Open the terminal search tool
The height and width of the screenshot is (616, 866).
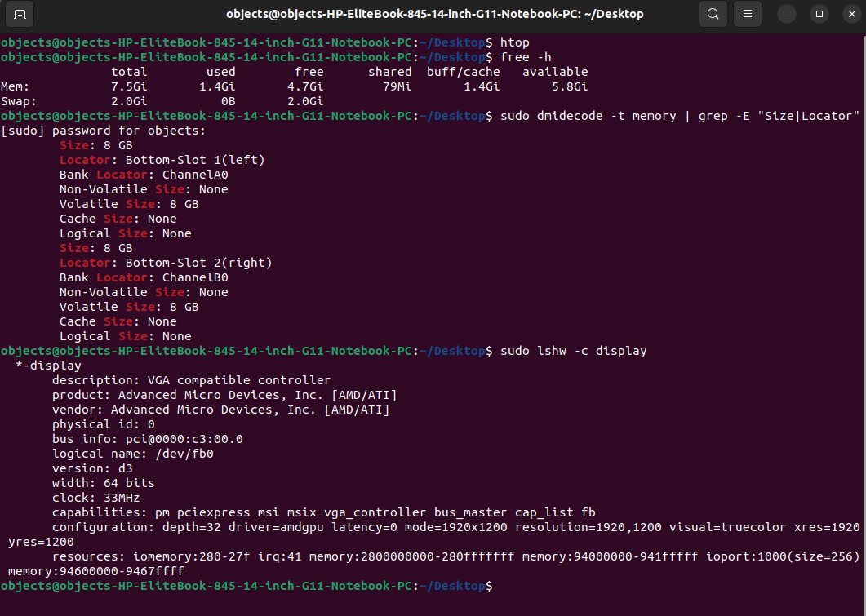[713, 14]
